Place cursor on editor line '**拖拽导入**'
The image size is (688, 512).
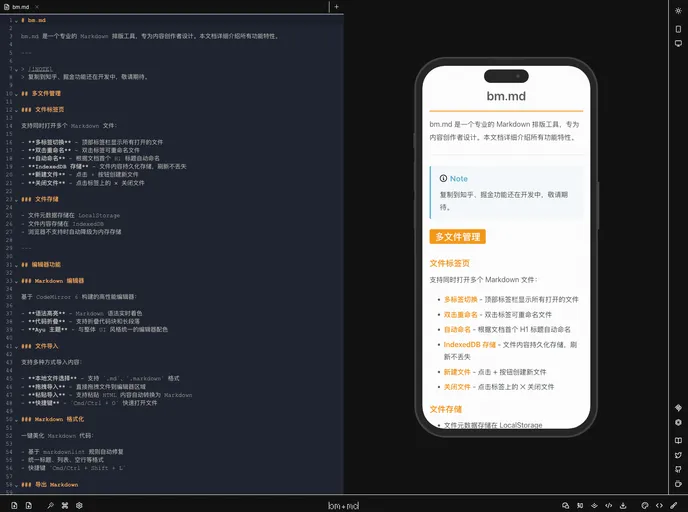coord(83,387)
